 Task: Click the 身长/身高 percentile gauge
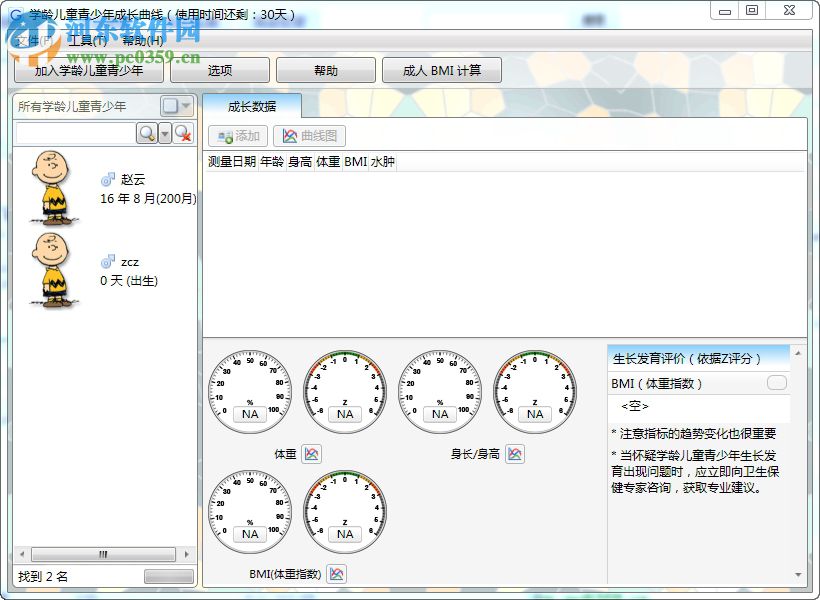coord(440,392)
